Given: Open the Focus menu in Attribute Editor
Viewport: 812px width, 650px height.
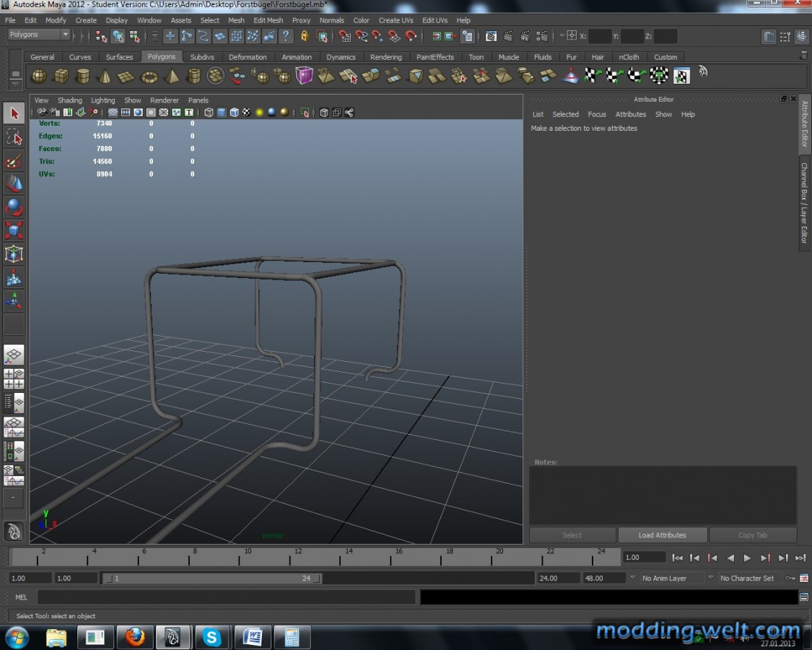Looking at the screenshot, I should pos(597,114).
